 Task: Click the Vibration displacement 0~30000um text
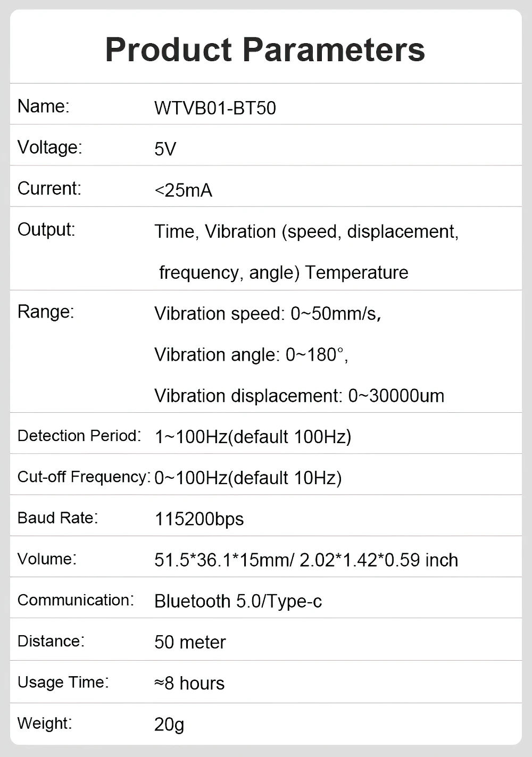(x=299, y=396)
